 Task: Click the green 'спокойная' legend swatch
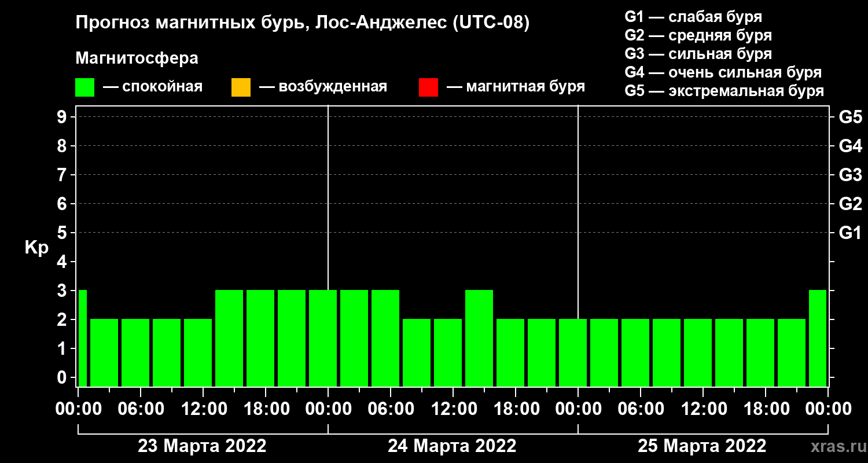(x=85, y=87)
